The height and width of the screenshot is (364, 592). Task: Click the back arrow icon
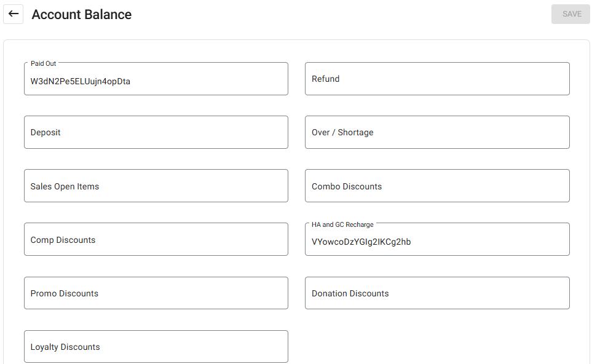14,14
